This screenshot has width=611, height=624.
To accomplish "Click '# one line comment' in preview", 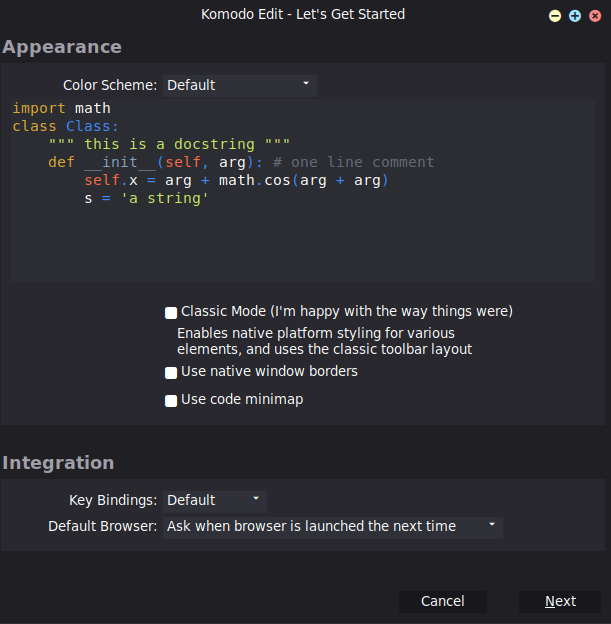I will 353,162.
